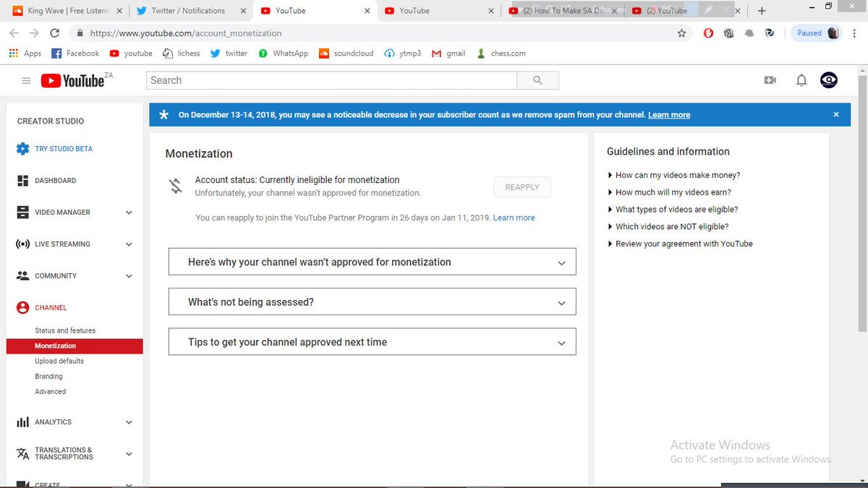Switch to the Twitter / Notifications tab
The image size is (868, 488).
[190, 11]
